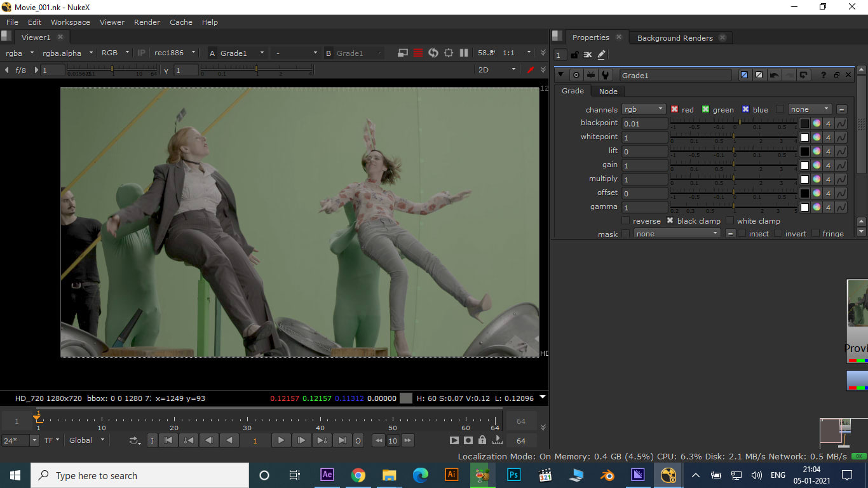Click the pause viewer updates icon
The height and width of the screenshot is (488, 868).
tap(464, 53)
